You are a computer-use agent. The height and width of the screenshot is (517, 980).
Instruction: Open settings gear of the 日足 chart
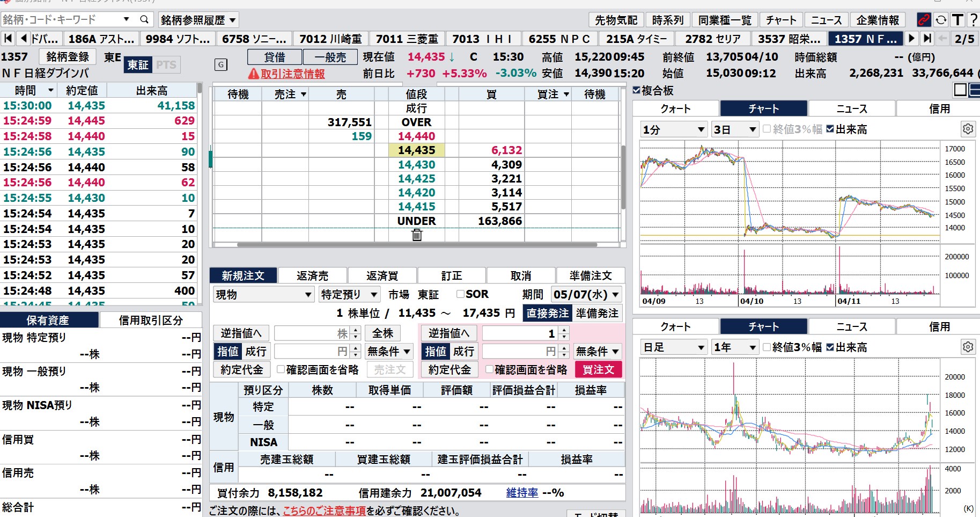click(x=968, y=347)
